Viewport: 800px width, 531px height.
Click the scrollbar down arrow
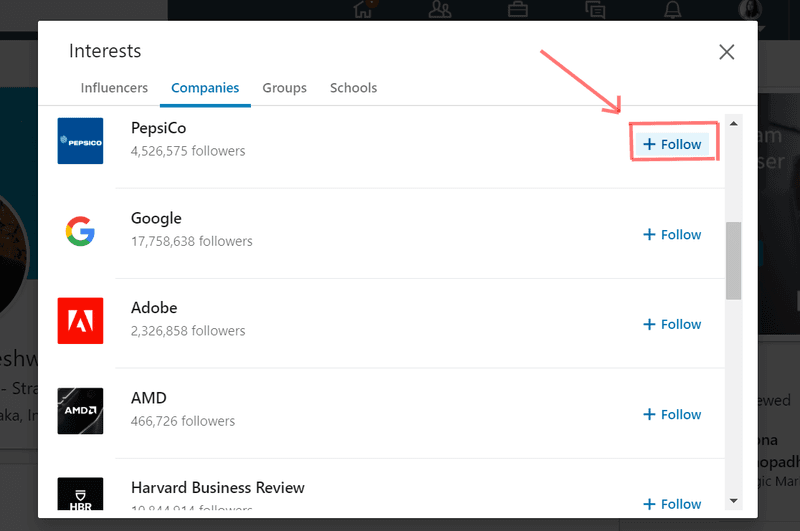point(734,500)
